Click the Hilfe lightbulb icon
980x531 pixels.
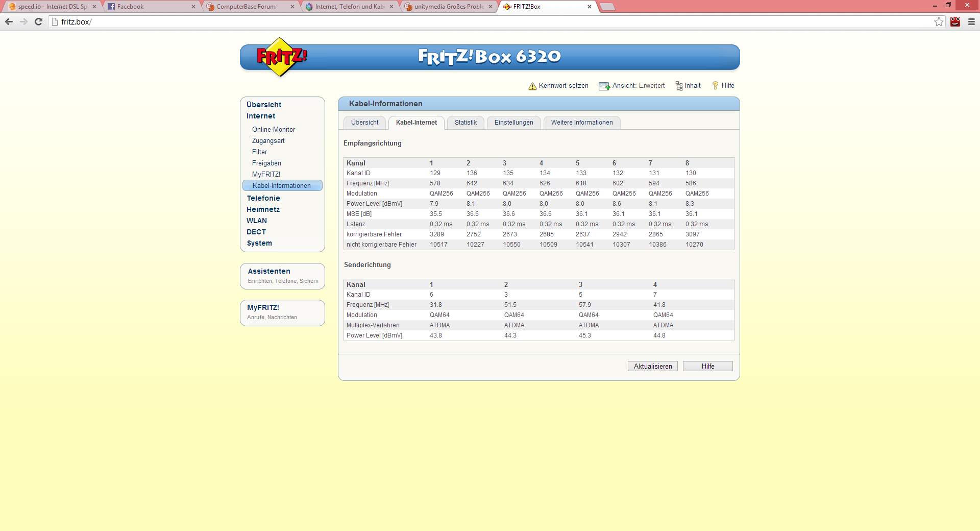715,85
